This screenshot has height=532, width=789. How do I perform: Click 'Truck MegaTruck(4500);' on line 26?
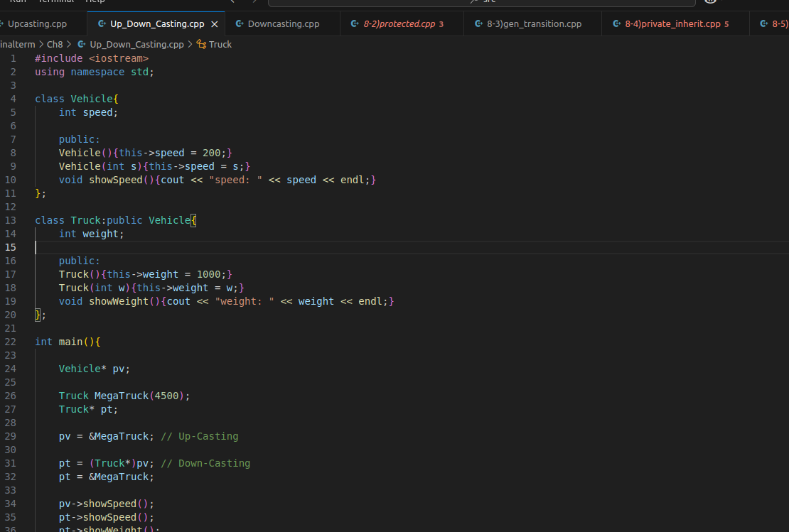(124, 396)
